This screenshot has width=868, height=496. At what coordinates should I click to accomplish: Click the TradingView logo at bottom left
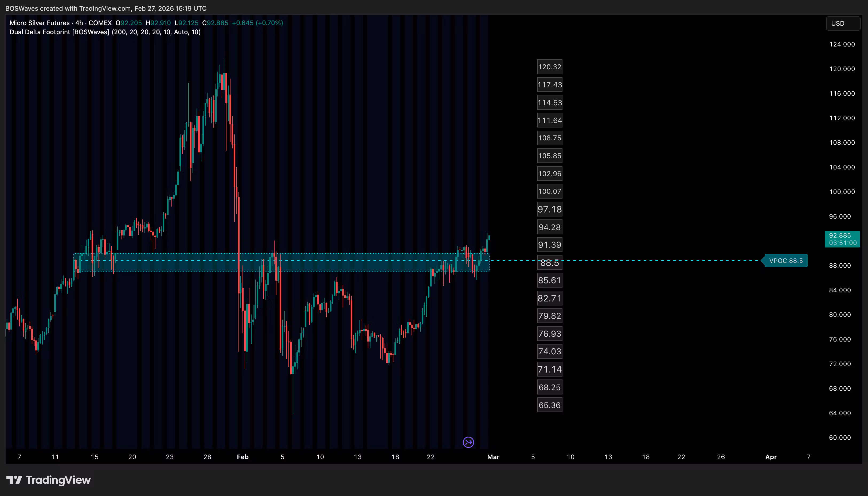coord(48,480)
